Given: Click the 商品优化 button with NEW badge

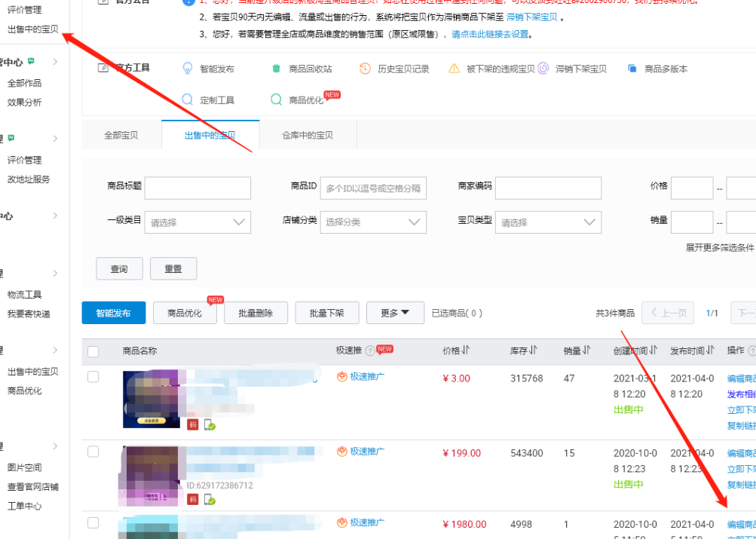Looking at the screenshot, I should coord(185,313).
